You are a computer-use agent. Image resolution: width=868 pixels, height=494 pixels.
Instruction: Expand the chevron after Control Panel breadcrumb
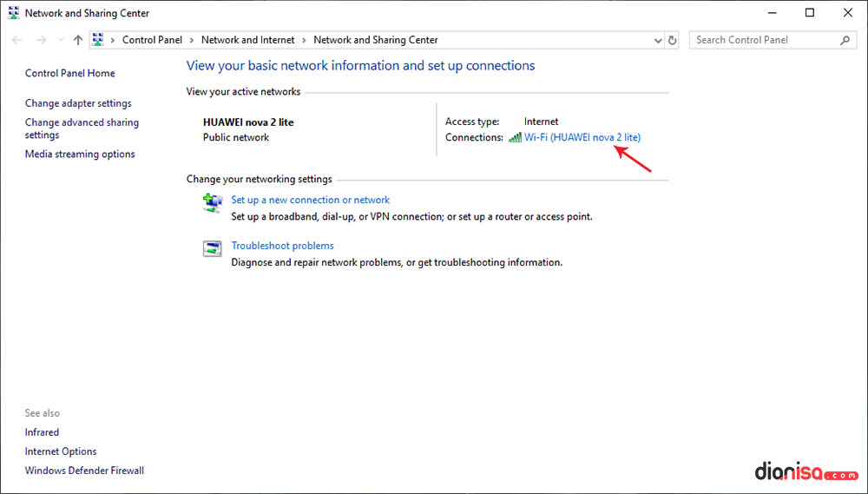coord(193,40)
